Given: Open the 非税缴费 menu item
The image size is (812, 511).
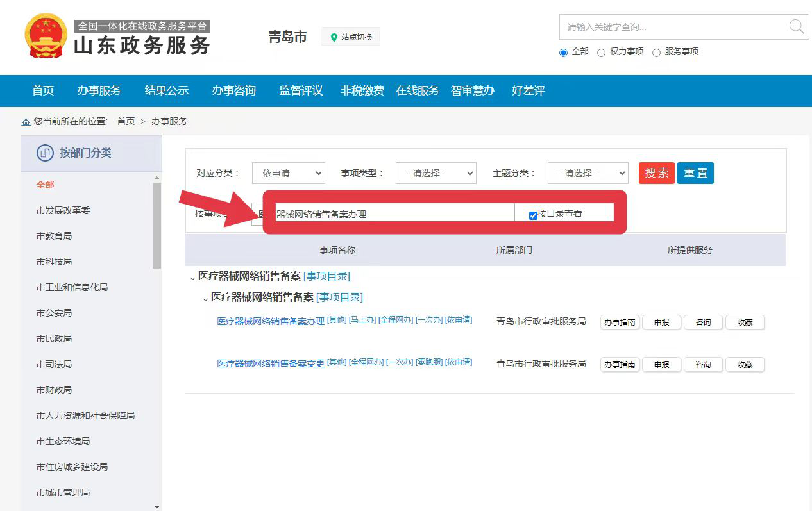Looking at the screenshot, I should [362, 91].
